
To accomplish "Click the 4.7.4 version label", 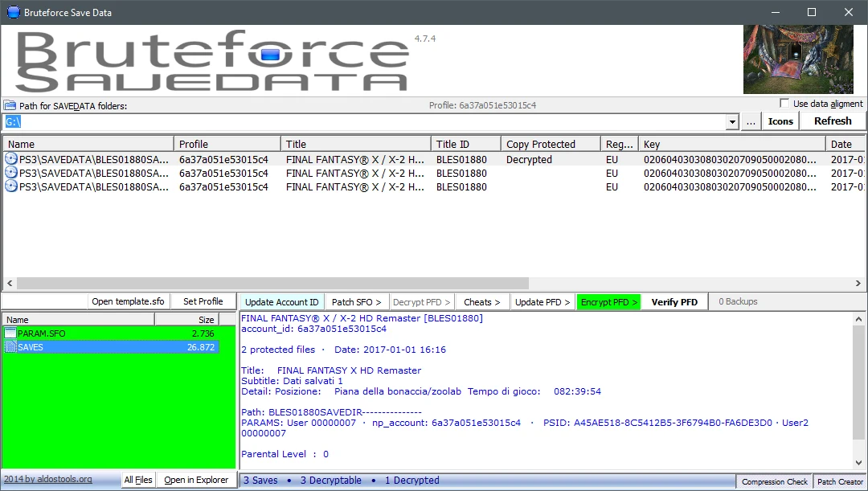I will pyautogui.click(x=425, y=39).
